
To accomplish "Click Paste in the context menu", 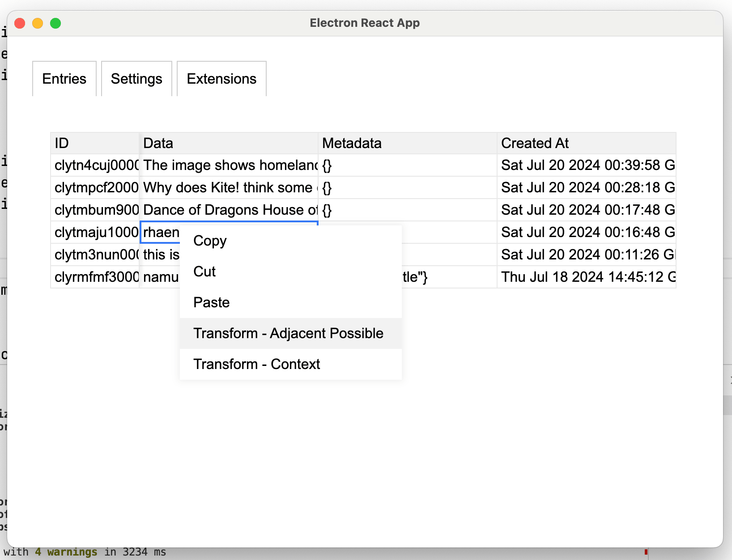I will [x=211, y=302].
